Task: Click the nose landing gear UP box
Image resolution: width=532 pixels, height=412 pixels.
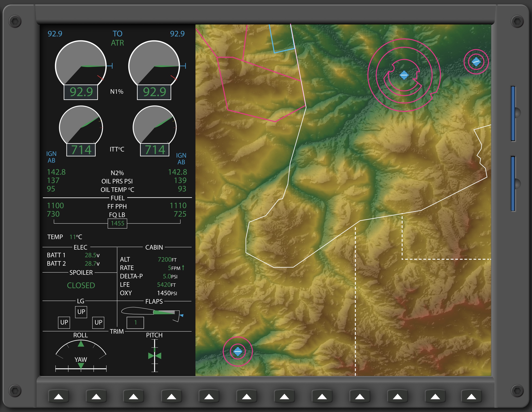Action: [x=81, y=312]
